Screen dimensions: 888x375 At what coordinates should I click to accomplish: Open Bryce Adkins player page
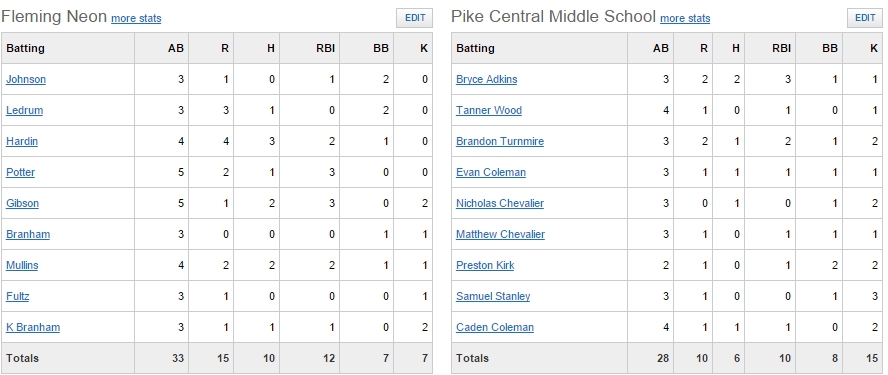(486, 79)
